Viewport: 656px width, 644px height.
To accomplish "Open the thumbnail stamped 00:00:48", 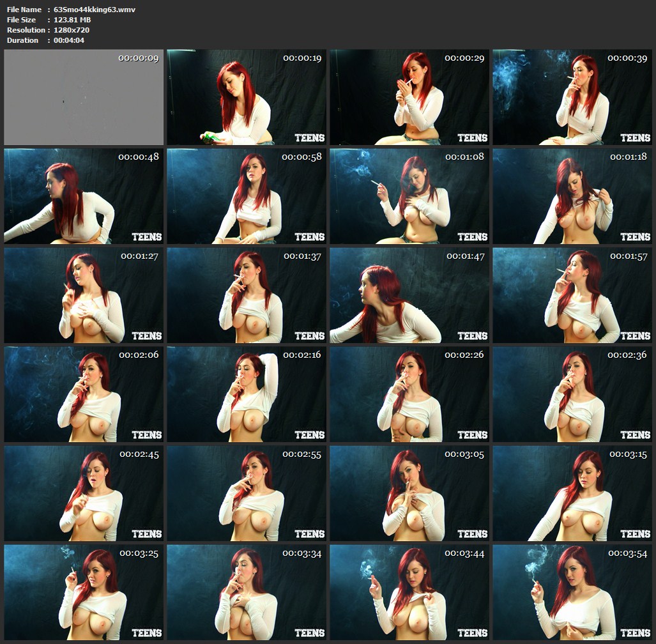I will [84, 196].
